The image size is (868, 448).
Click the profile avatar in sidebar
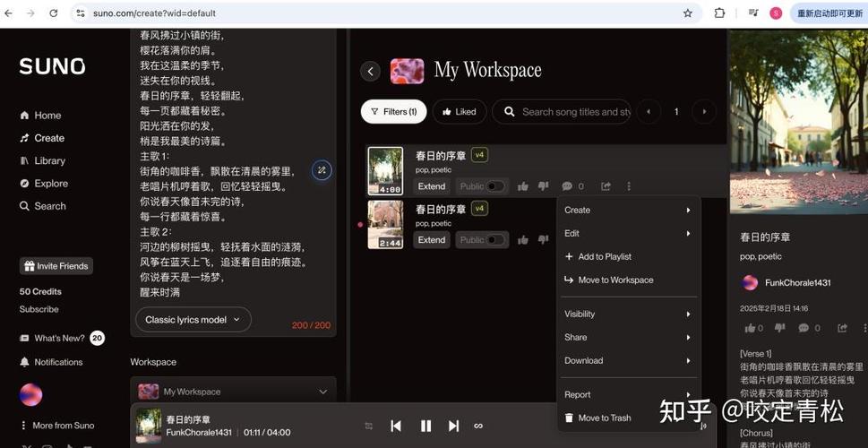coord(31,395)
